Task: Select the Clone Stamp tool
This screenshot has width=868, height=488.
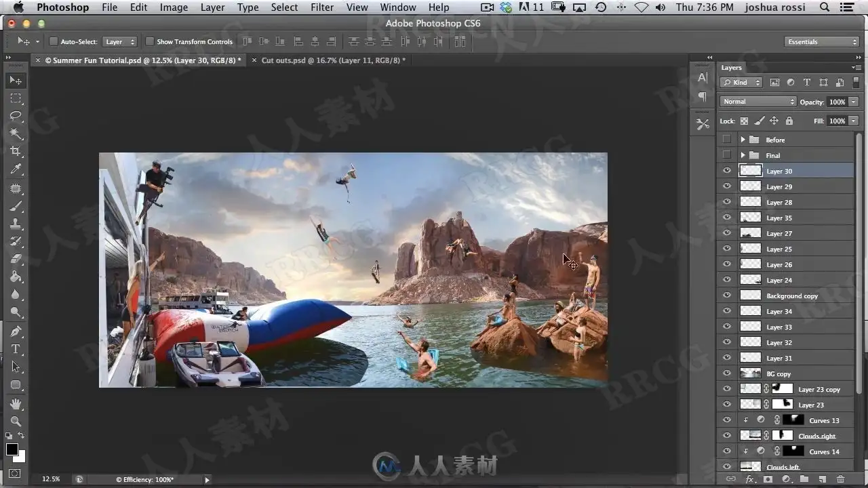Action: click(x=16, y=224)
